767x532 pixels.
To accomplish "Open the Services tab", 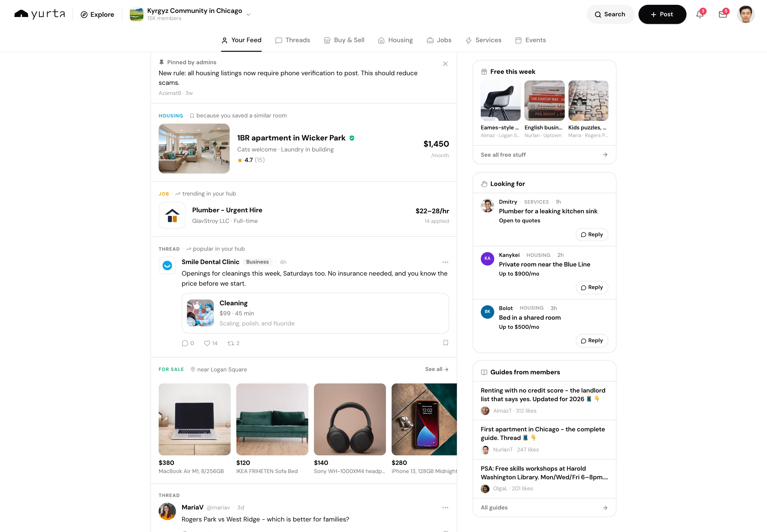I will pos(483,40).
